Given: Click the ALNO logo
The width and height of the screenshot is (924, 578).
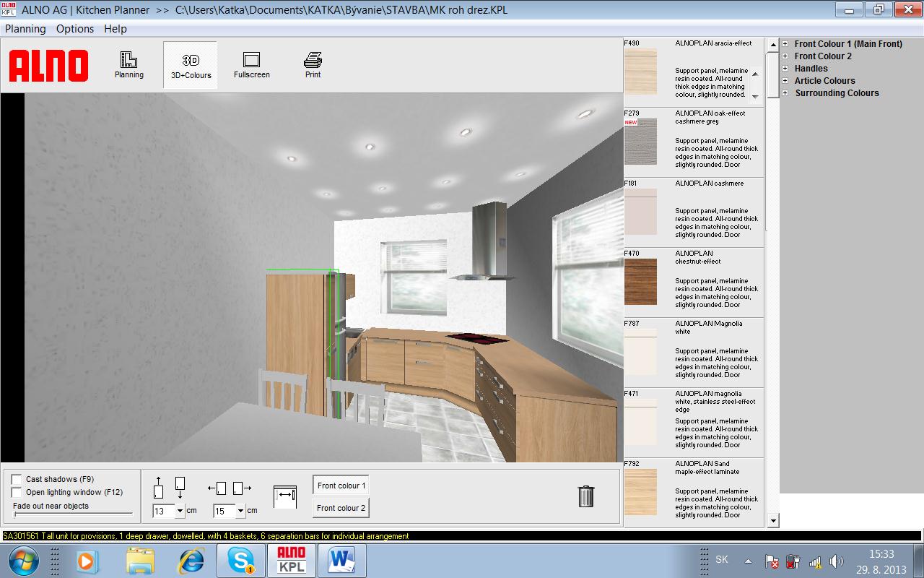Looking at the screenshot, I should 49,66.
